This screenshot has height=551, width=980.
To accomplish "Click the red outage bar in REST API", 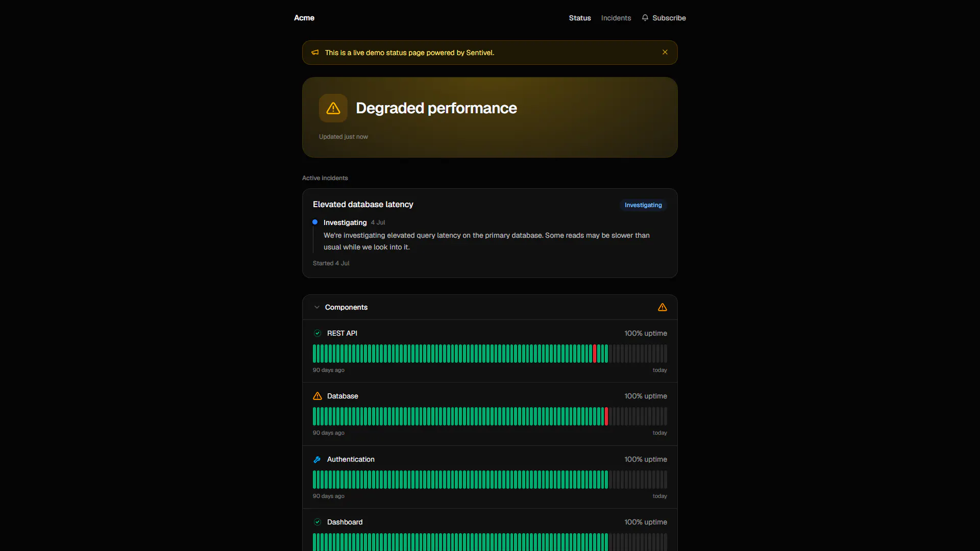I will [x=595, y=354].
